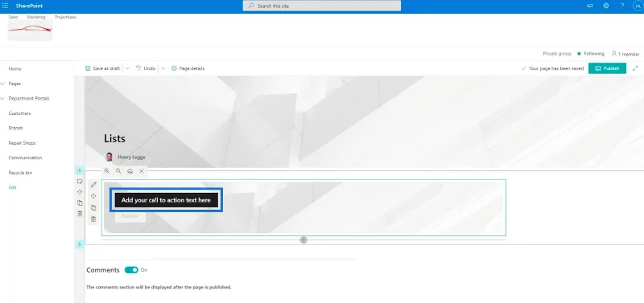Open Brands in the left navigation
The image size is (644, 303).
[15, 128]
